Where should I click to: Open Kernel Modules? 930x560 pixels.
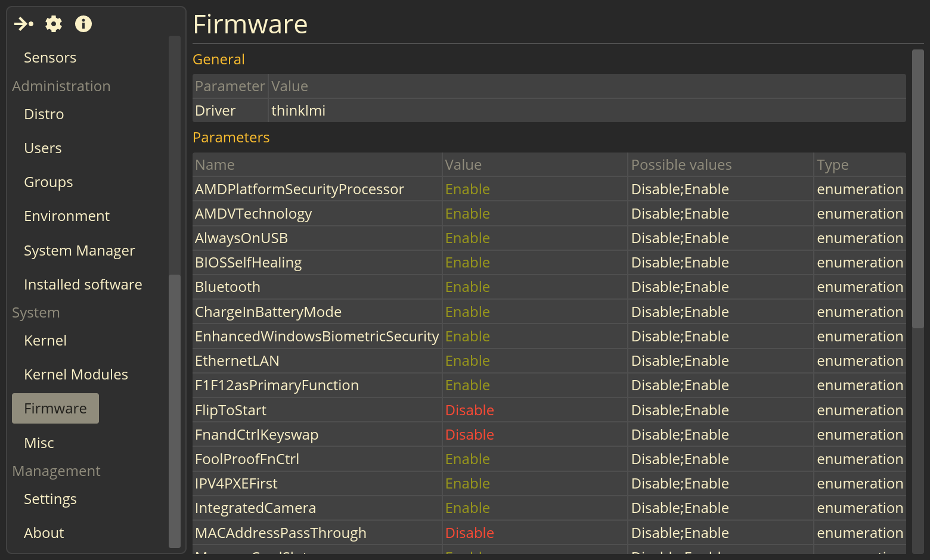click(x=76, y=375)
